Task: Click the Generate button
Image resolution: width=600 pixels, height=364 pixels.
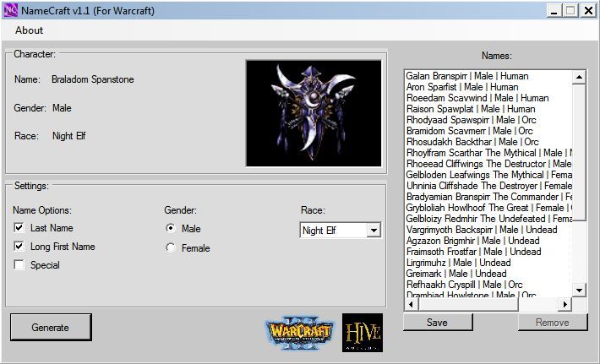Action: click(51, 328)
